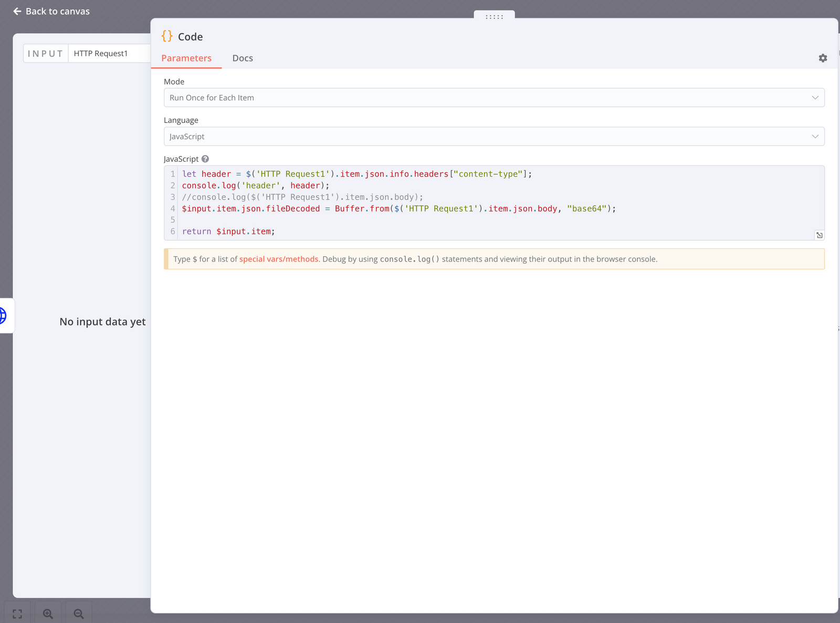The image size is (840, 623).
Task: Switch to the Parameters tab
Action: click(x=186, y=58)
